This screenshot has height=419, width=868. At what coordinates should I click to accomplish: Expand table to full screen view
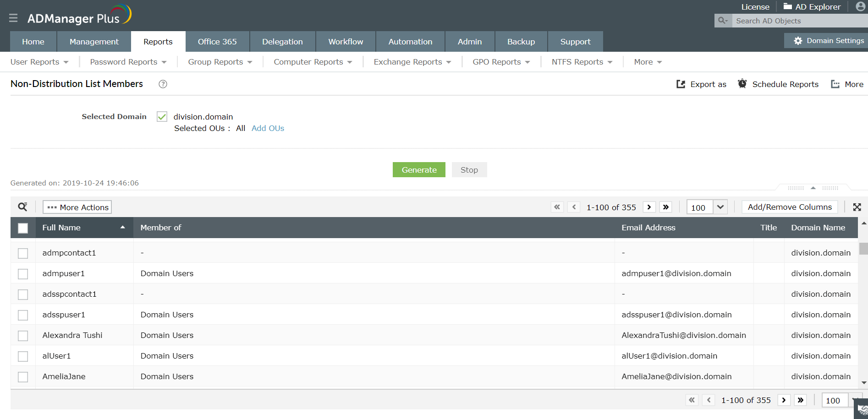click(x=857, y=207)
